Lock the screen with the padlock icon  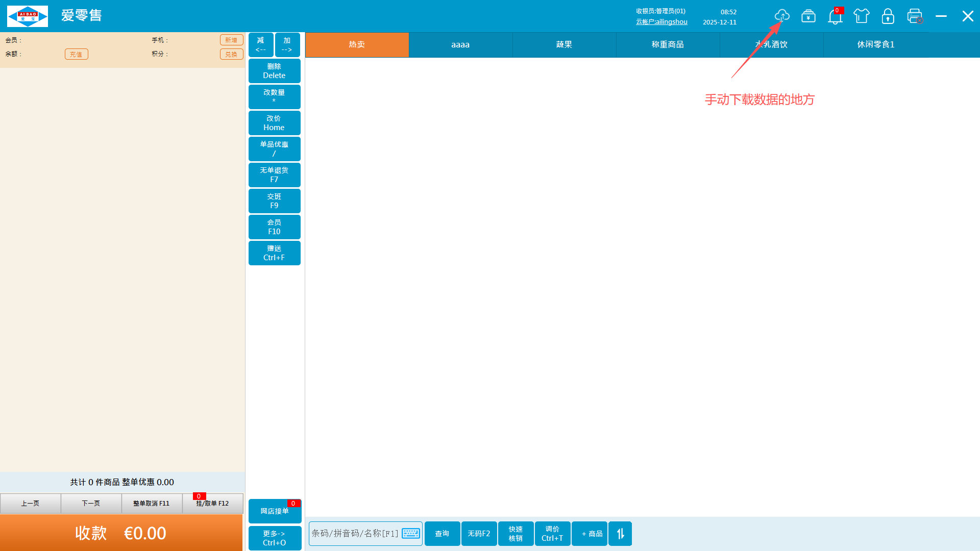[888, 16]
